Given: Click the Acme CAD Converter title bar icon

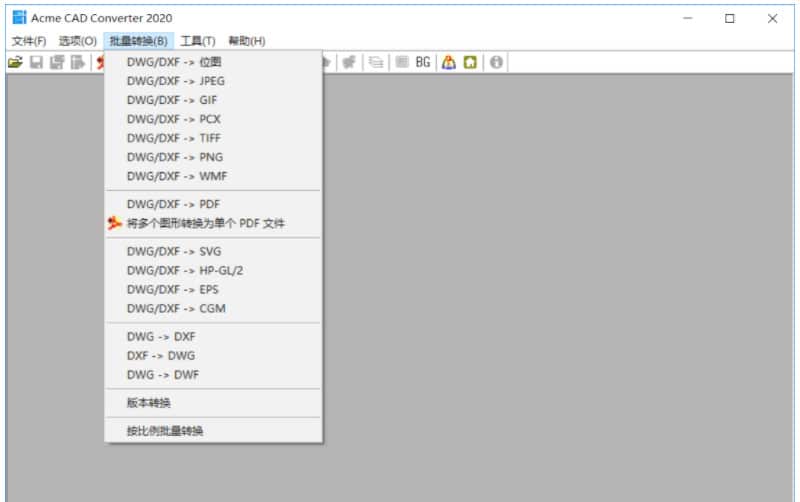Looking at the screenshot, I should click(19, 17).
